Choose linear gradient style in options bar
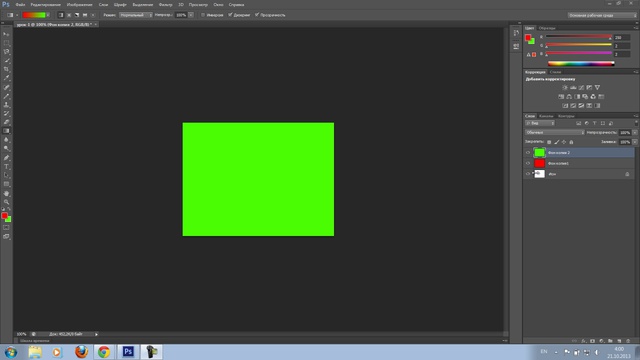 coord(60,15)
